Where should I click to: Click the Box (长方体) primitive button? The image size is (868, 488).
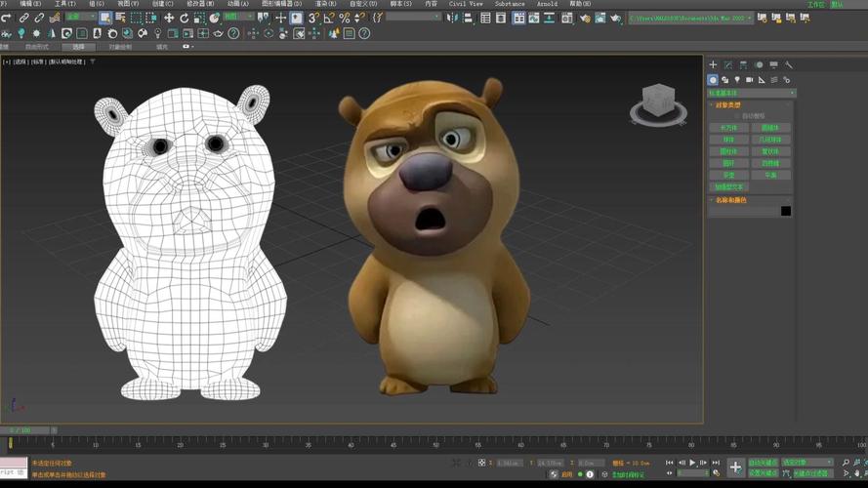click(x=729, y=128)
